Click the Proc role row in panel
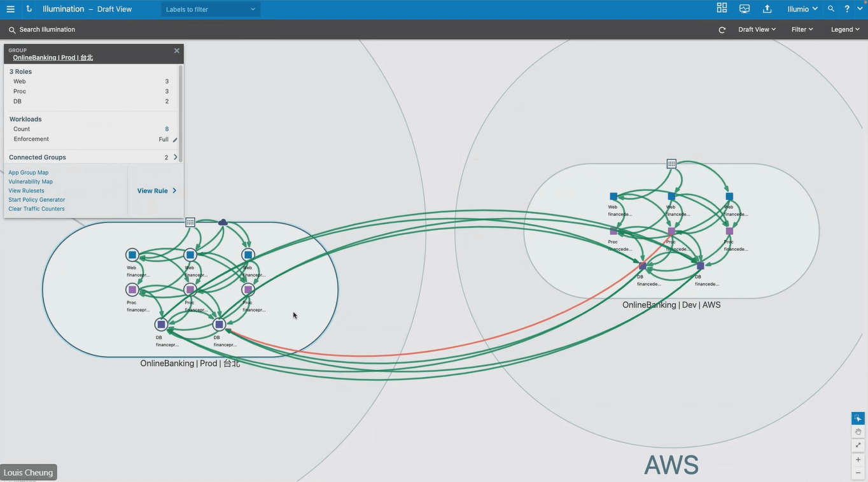868x482 pixels. click(x=91, y=92)
